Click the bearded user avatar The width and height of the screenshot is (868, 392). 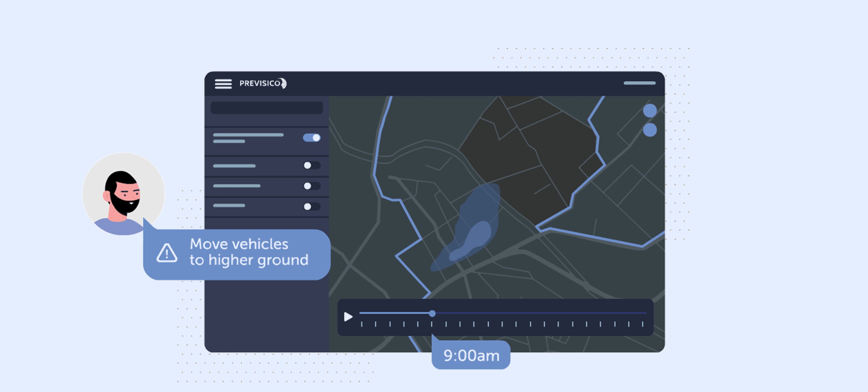(x=124, y=194)
